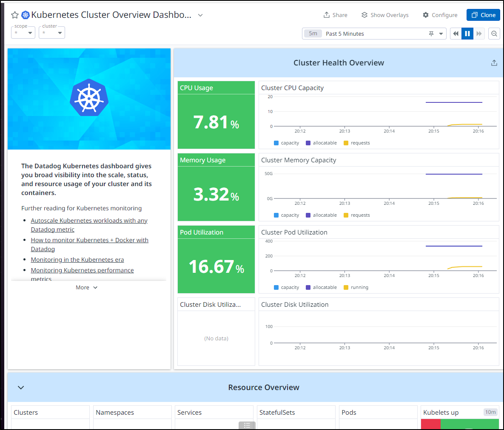This screenshot has width=504, height=430.
Task: Toggle capacity legend in Cluster Memory Capacity
Action: pos(286,215)
